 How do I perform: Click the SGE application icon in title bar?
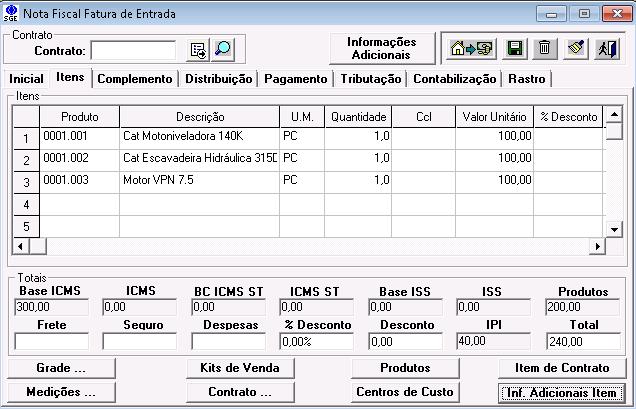tap(11, 13)
